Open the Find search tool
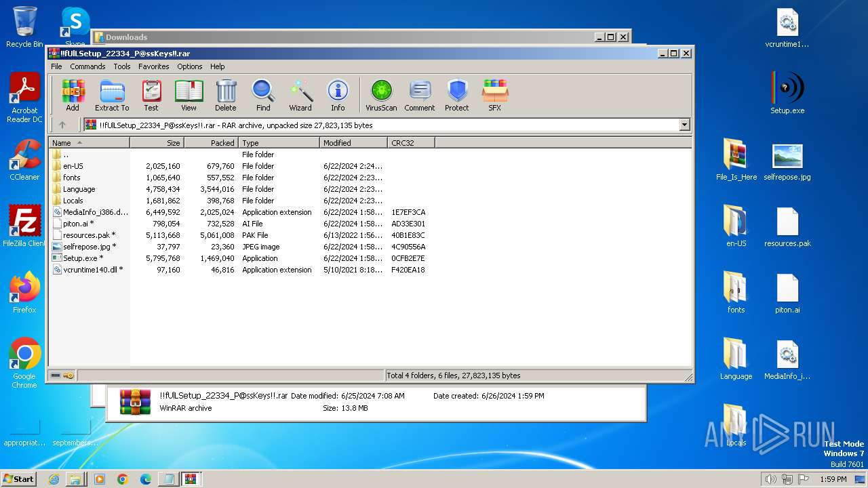Viewport: 868px width, 488px height. click(263, 96)
